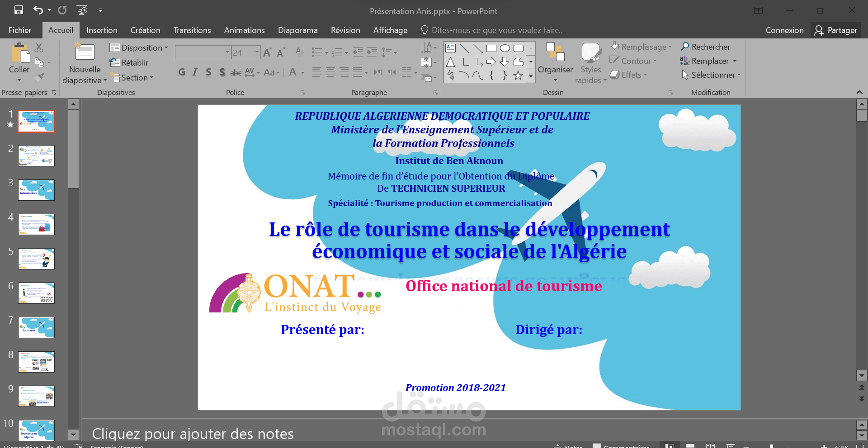Pick the five-point star shape
868x448 pixels.
[x=518, y=75]
